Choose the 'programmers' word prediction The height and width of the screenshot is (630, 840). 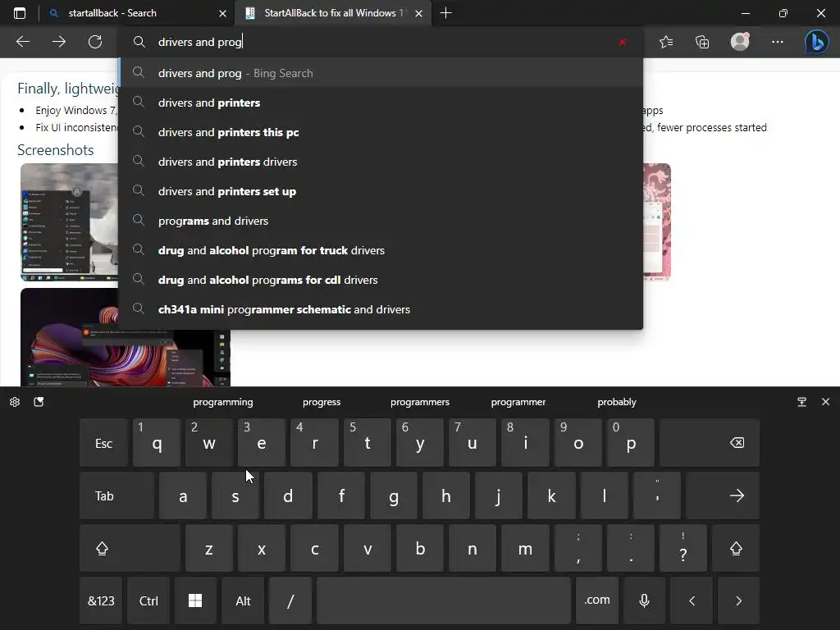pyautogui.click(x=420, y=402)
